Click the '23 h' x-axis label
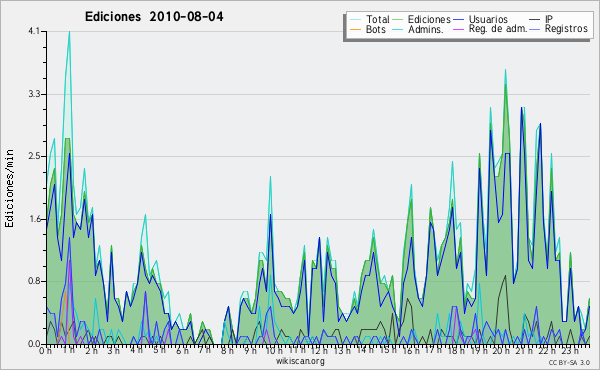This screenshot has width=600, height=370. 570,350
